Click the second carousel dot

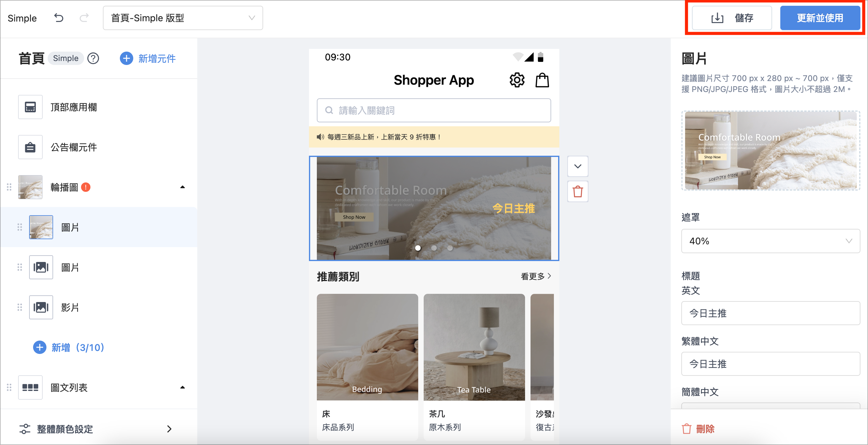click(434, 248)
